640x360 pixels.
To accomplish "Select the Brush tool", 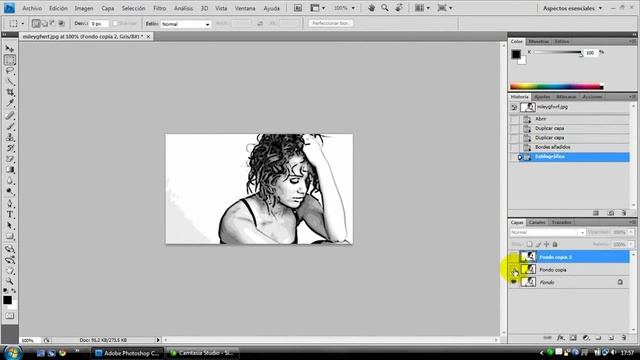I will pos(9,126).
